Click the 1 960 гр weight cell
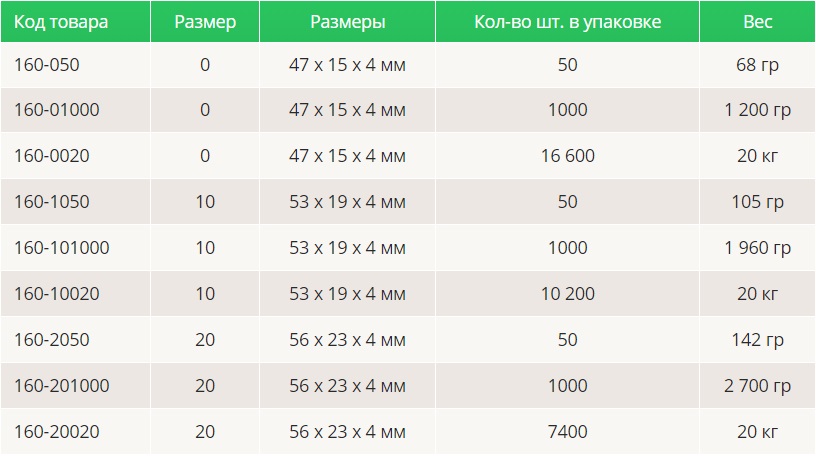The height and width of the screenshot is (460, 816). coord(758,248)
